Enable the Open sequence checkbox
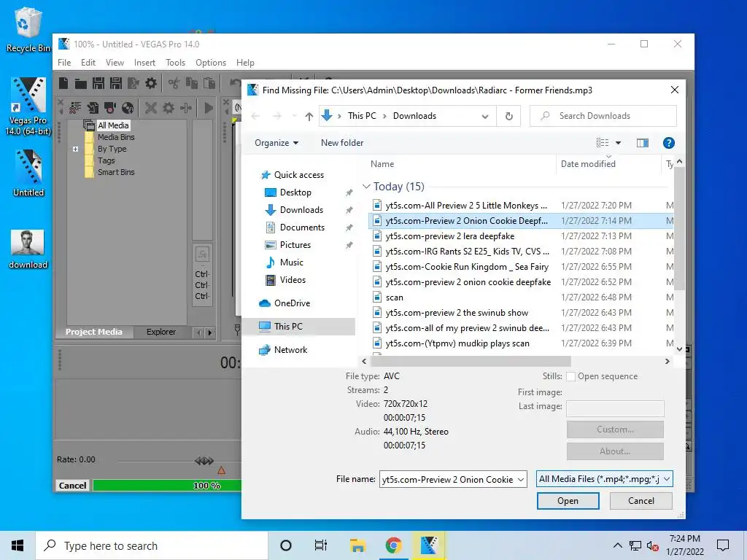 tap(570, 377)
